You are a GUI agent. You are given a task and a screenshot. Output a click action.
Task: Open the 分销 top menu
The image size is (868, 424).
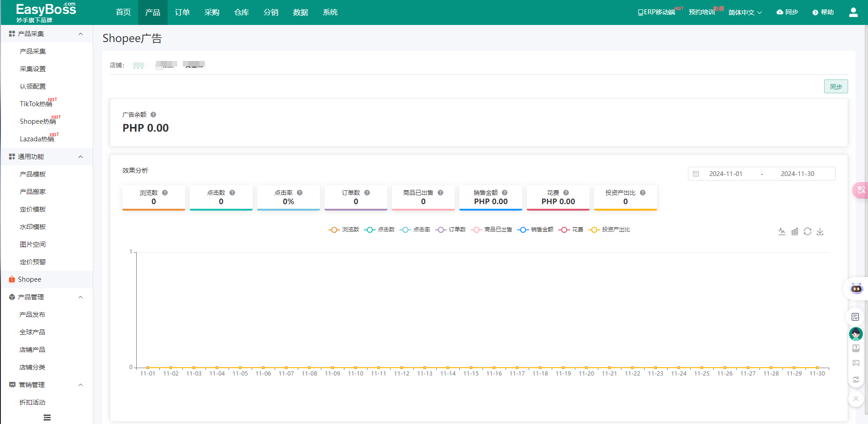click(271, 12)
